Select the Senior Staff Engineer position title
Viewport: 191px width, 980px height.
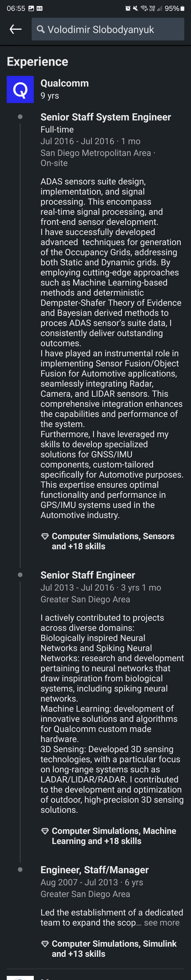click(88, 575)
